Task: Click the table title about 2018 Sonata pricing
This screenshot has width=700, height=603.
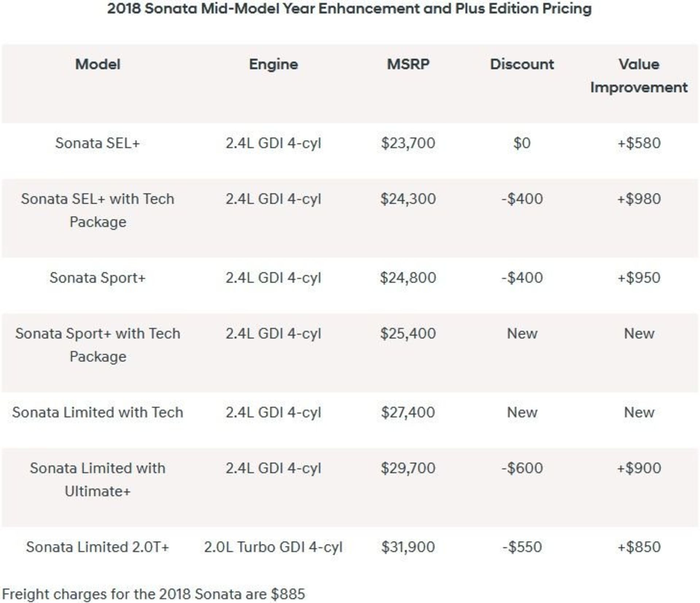Action: coord(349,9)
